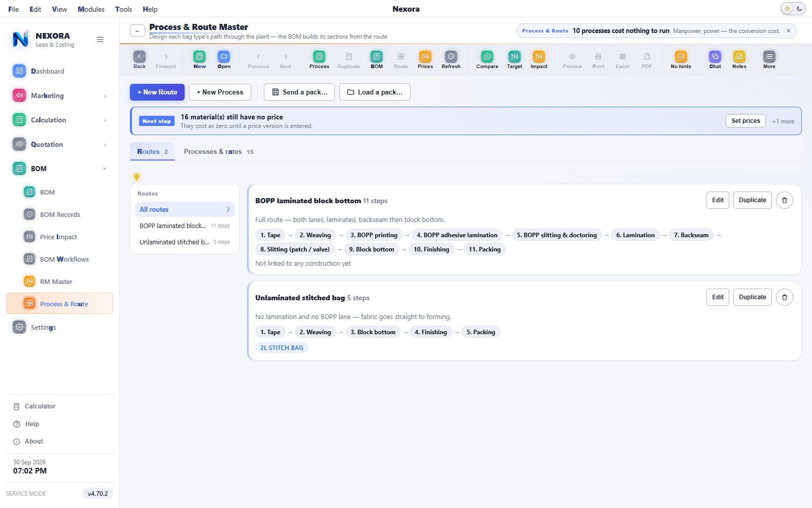Collapse the sidebar with hamburger icon
This screenshot has height=508, width=812.
100,40
